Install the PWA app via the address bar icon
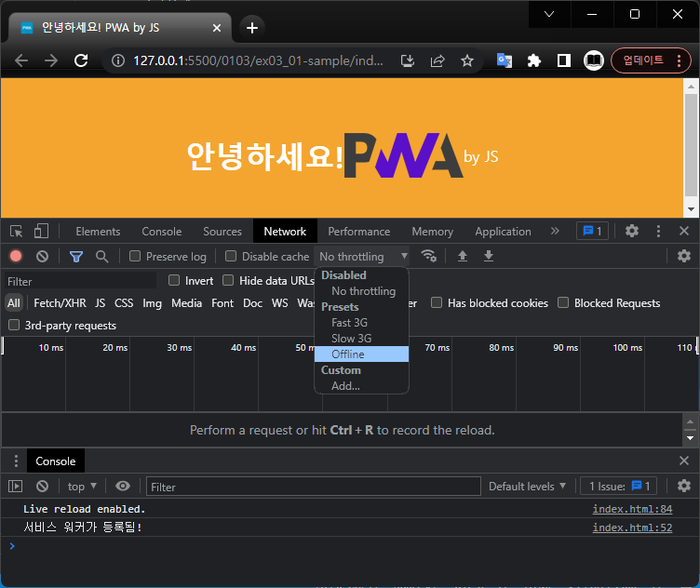The width and height of the screenshot is (700, 588). [408, 60]
